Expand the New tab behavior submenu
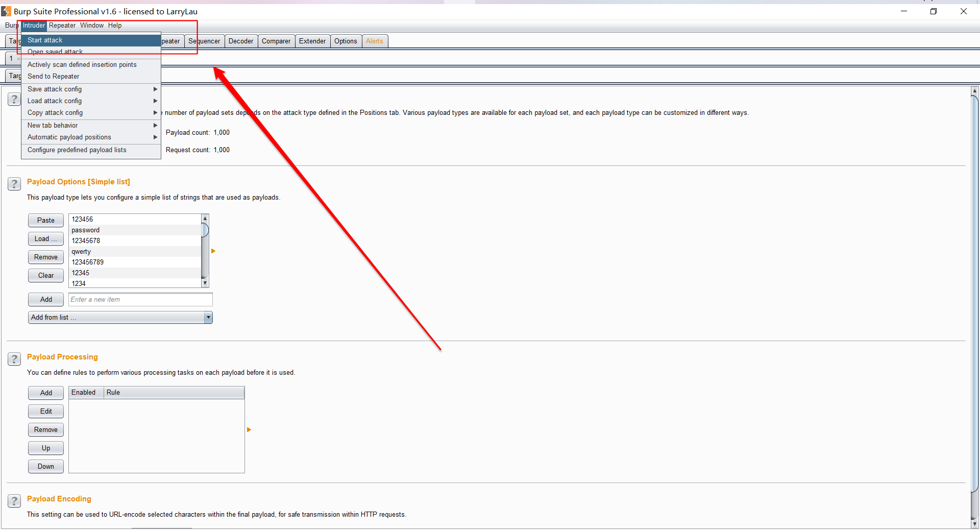The height and width of the screenshot is (530, 980). click(x=91, y=125)
